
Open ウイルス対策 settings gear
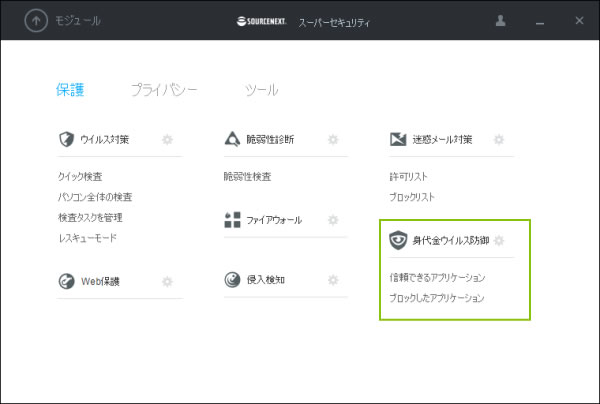click(x=167, y=140)
